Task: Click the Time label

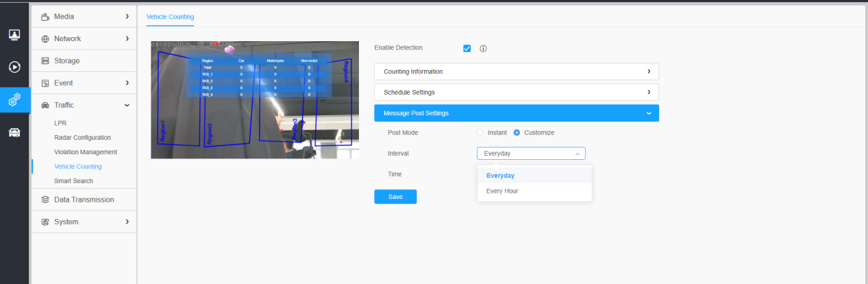Action: click(395, 174)
